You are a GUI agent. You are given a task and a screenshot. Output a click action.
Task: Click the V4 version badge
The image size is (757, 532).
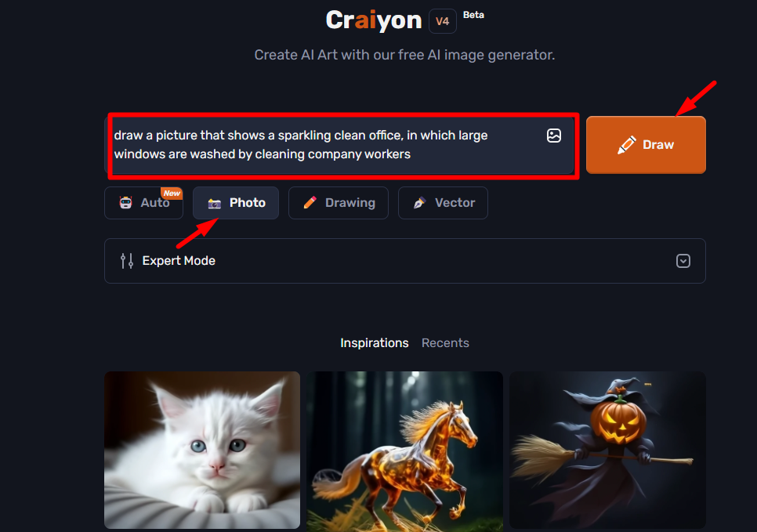[x=442, y=21]
